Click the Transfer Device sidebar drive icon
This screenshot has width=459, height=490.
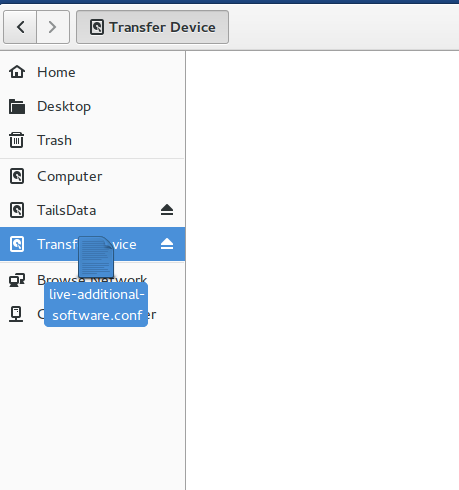click(17, 244)
